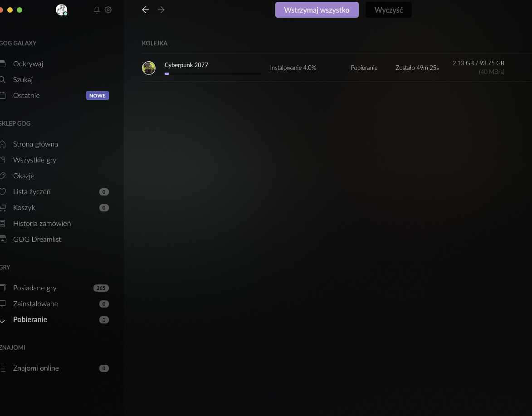Click the Cyberpunk 2077 title

186,65
